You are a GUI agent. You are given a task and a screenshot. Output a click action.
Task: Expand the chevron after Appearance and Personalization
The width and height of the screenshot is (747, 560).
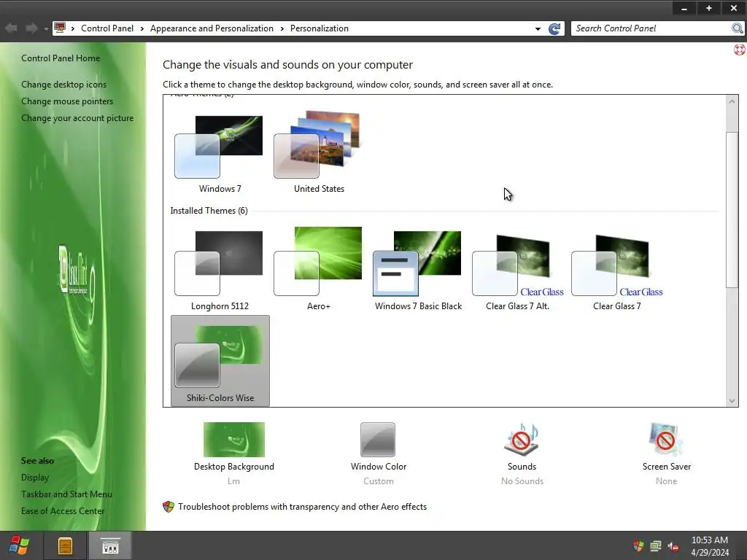click(x=282, y=28)
